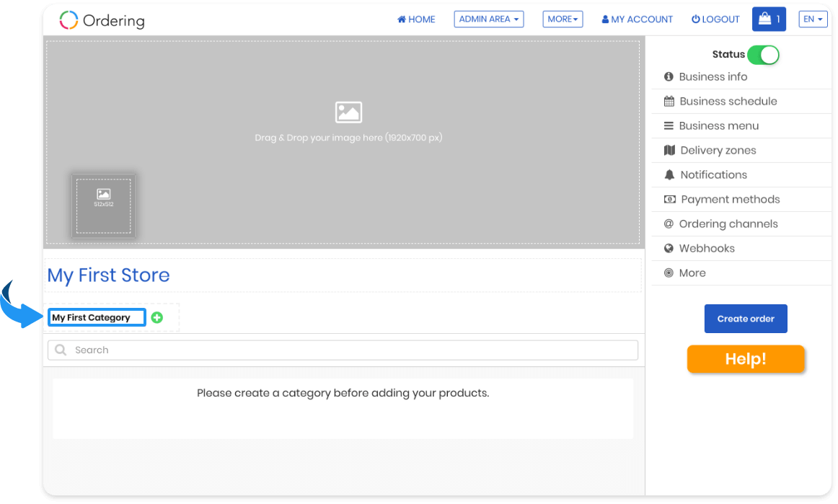
Task: Click the Status label text
Action: 728,55
